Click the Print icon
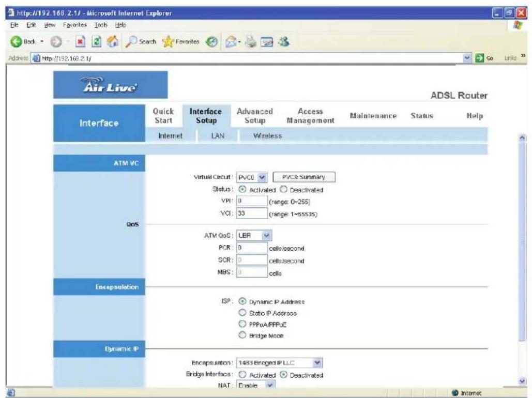 pyautogui.click(x=251, y=42)
